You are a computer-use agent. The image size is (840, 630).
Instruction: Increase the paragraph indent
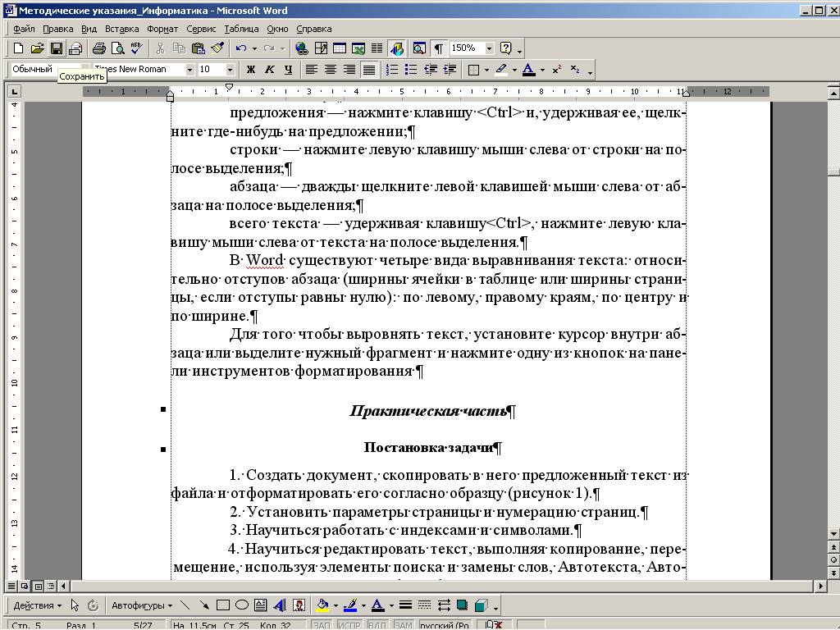(450, 70)
